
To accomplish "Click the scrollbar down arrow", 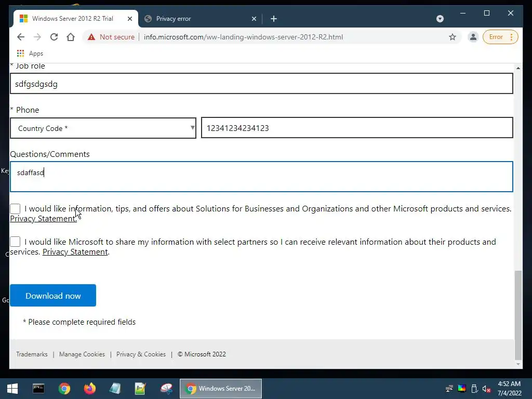I will tap(518, 364).
